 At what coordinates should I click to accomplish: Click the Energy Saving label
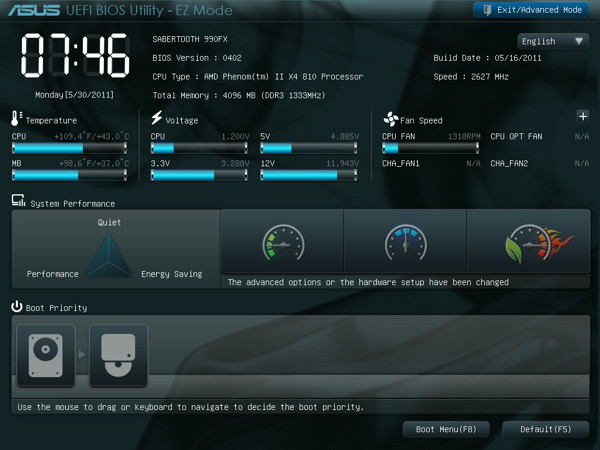(171, 274)
